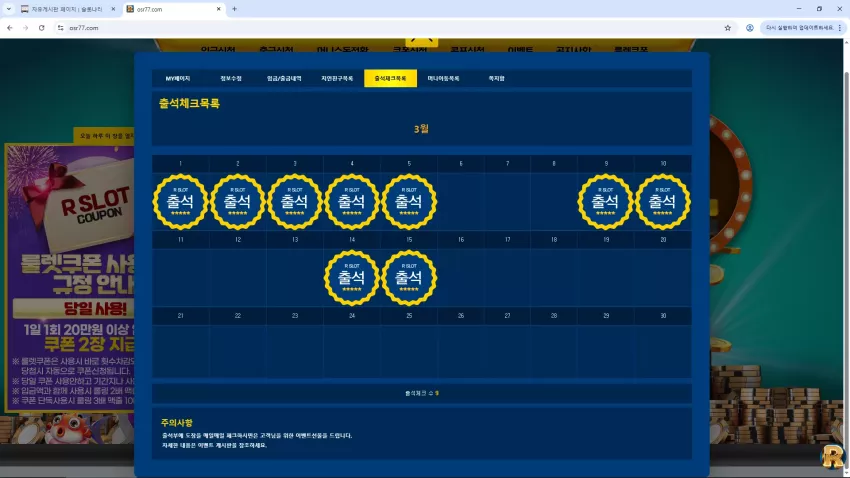View site information icon in address bar

point(60,28)
